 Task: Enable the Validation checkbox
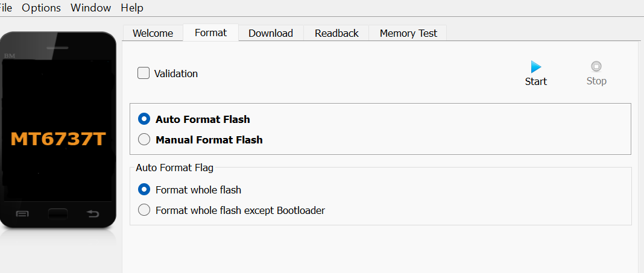pyautogui.click(x=144, y=74)
